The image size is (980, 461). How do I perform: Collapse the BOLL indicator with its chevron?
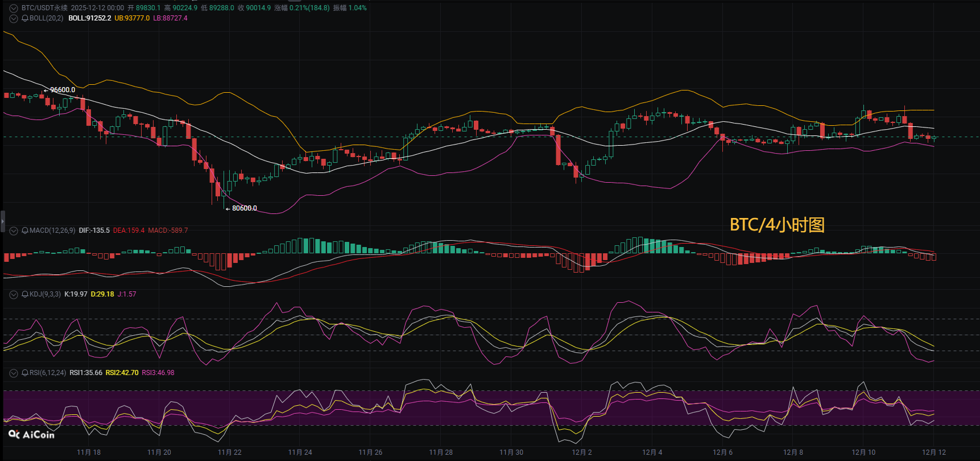pyautogui.click(x=14, y=18)
